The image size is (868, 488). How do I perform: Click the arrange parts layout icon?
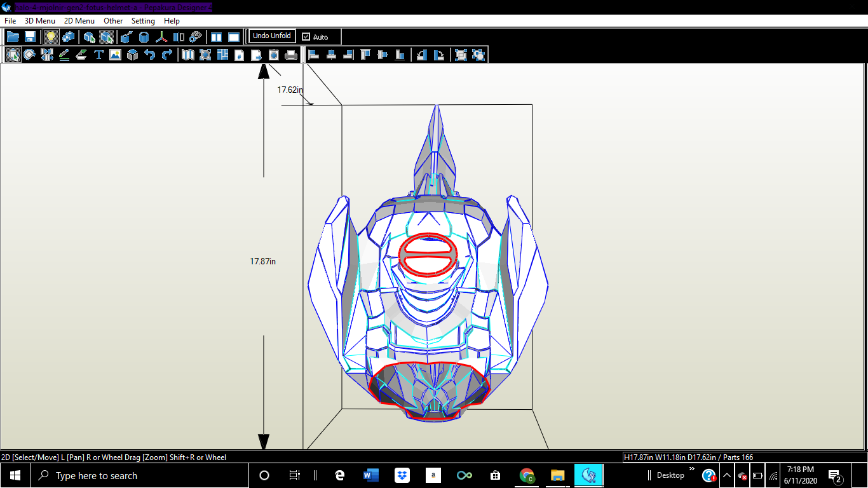[x=222, y=55]
